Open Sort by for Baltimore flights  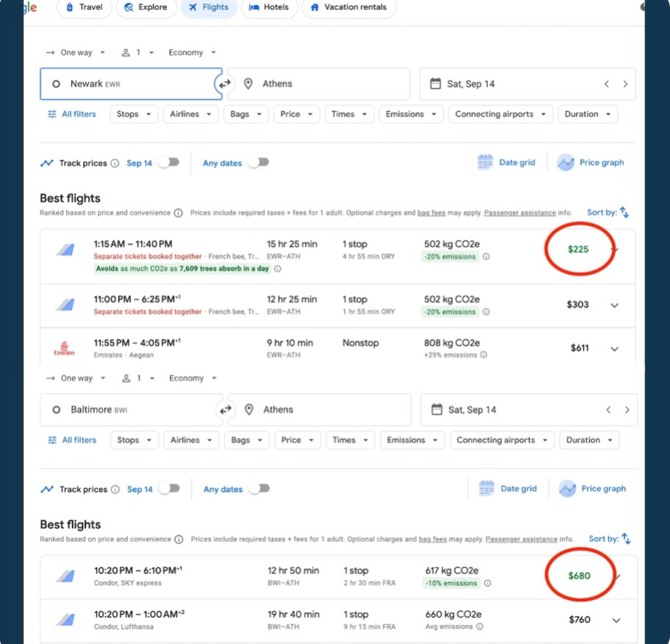coord(609,538)
